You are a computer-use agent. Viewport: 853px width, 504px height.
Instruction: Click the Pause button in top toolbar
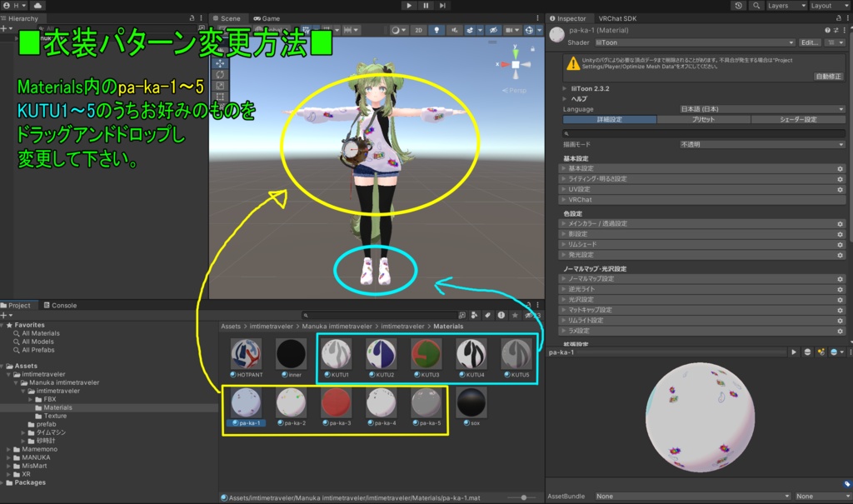coord(426,6)
